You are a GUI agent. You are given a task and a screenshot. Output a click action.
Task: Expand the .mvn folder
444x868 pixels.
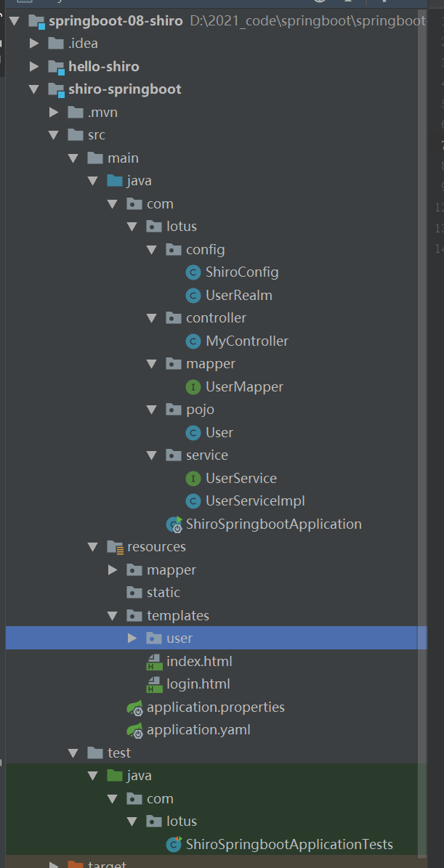tap(54, 113)
